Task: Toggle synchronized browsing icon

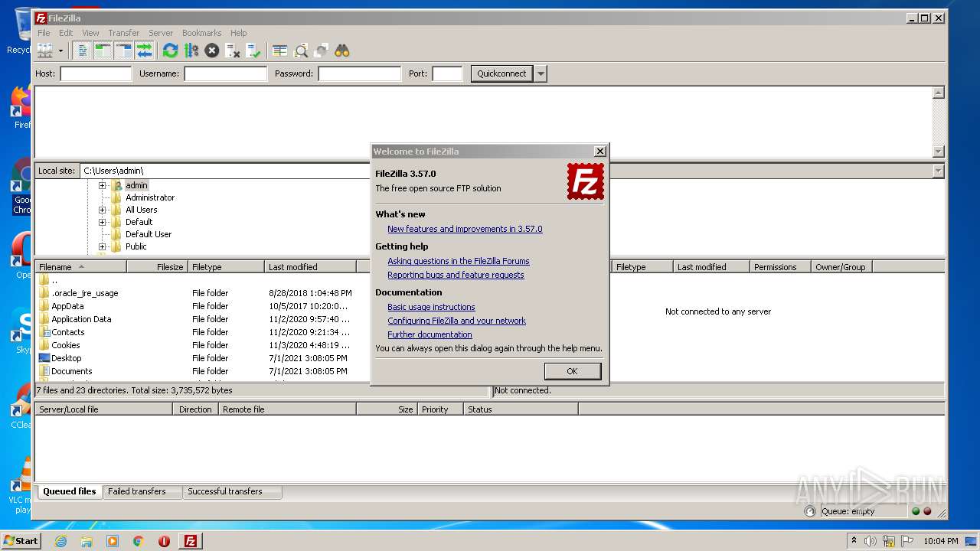Action: (322, 51)
